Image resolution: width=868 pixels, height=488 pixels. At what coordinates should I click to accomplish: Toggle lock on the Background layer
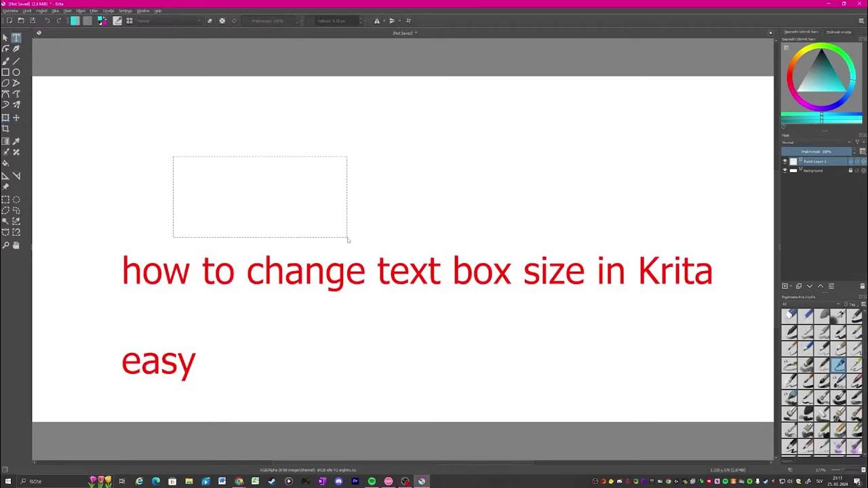point(850,170)
